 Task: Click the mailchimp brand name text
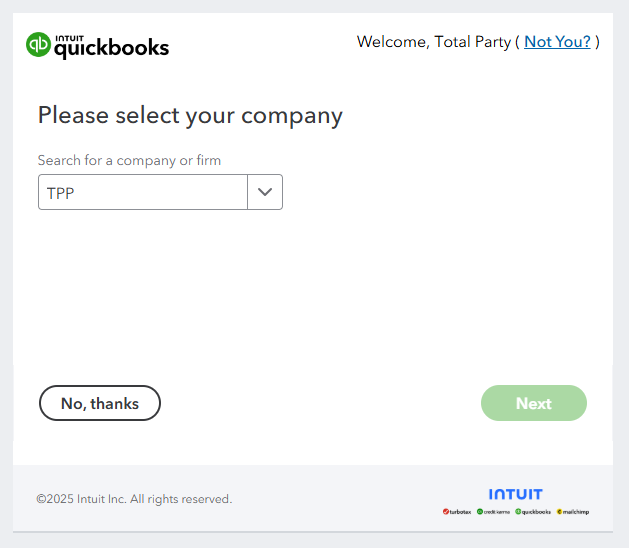tap(576, 512)
